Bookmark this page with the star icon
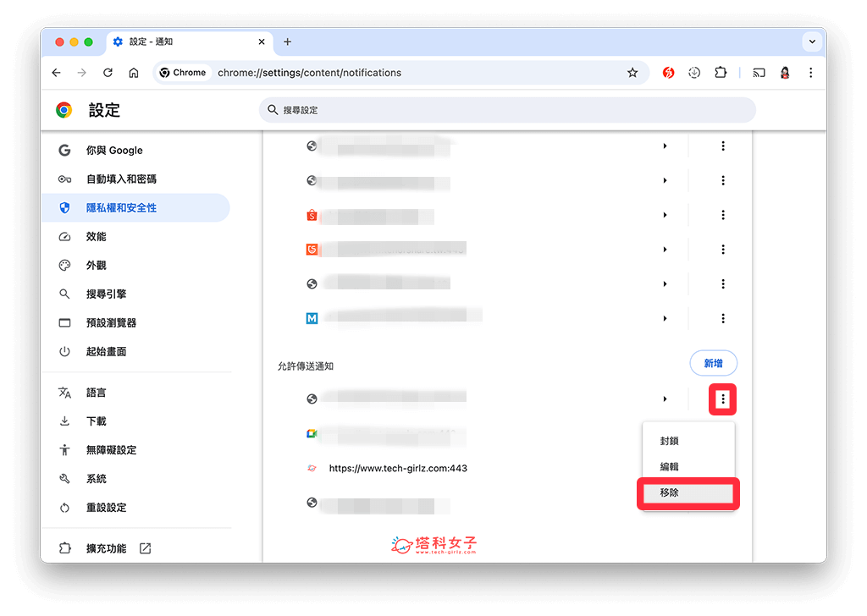This screenshot has height=616, width=867. tap(632, 73)
